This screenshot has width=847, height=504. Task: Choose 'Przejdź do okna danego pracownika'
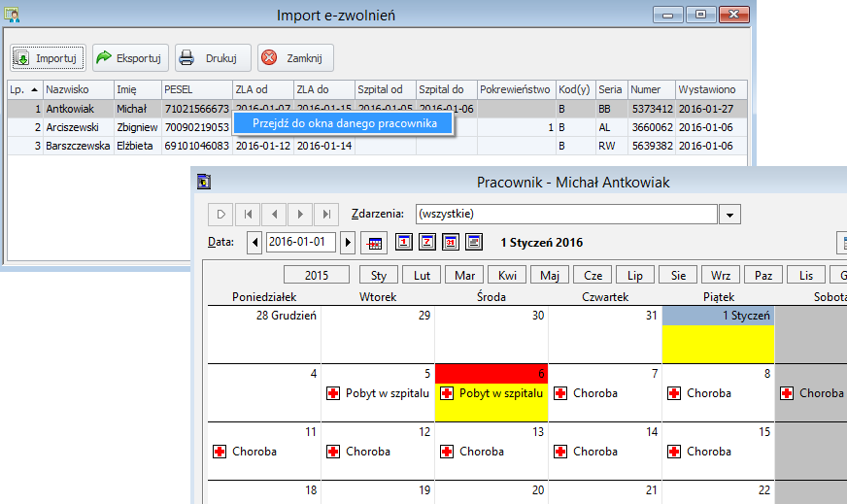click(344, 123)
